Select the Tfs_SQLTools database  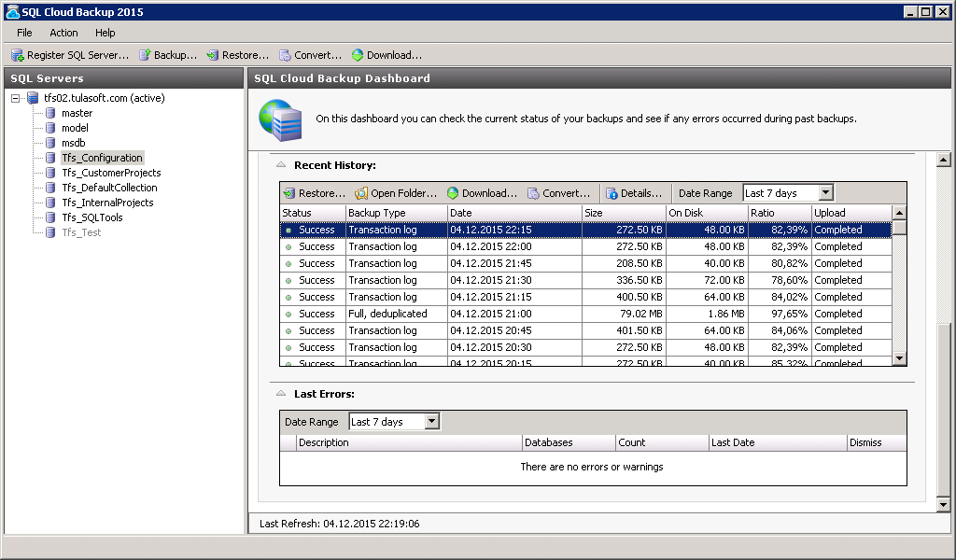tap(91, 217)
